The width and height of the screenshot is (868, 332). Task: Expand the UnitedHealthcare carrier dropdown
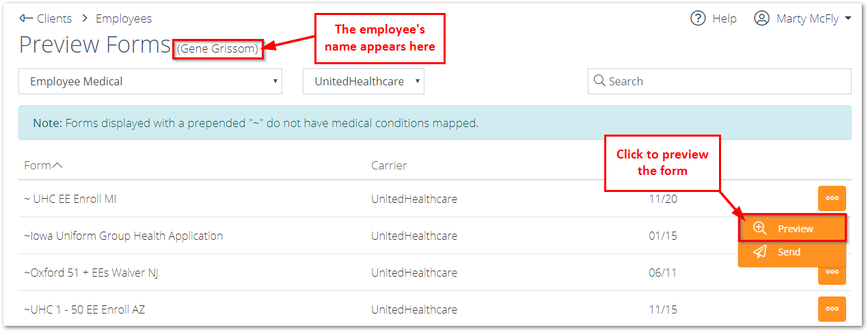pos(364,81)
